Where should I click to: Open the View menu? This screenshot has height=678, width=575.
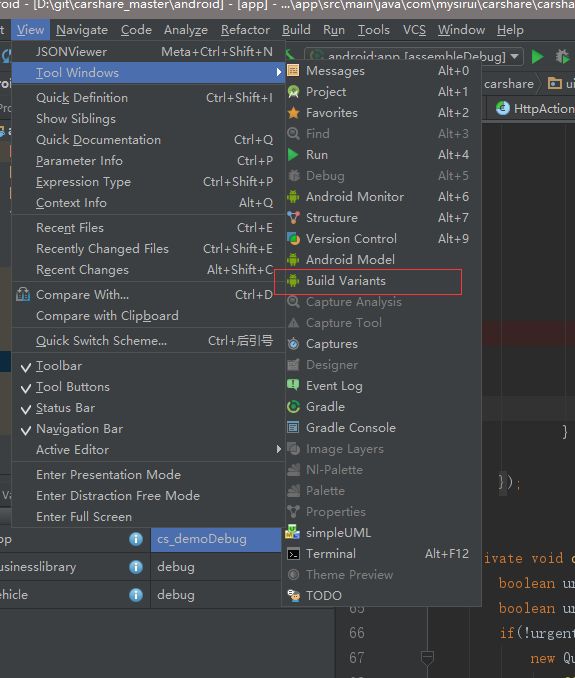coord(30,30)
